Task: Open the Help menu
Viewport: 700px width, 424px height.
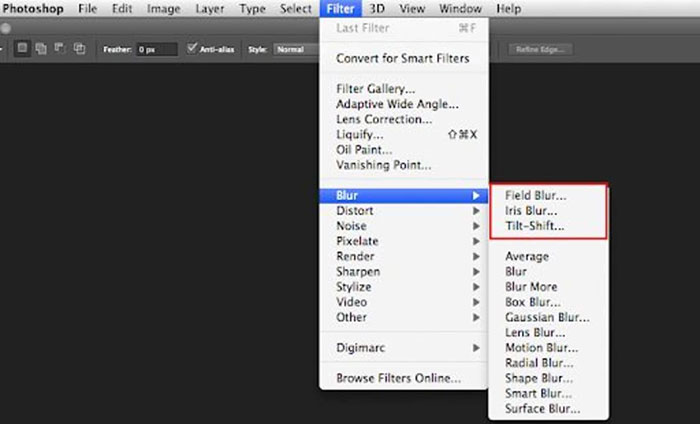Action: tap(508, 8)
